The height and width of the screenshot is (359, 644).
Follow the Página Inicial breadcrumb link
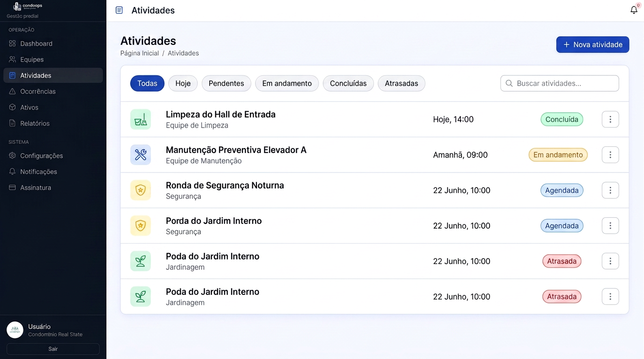tap(139, 53)
